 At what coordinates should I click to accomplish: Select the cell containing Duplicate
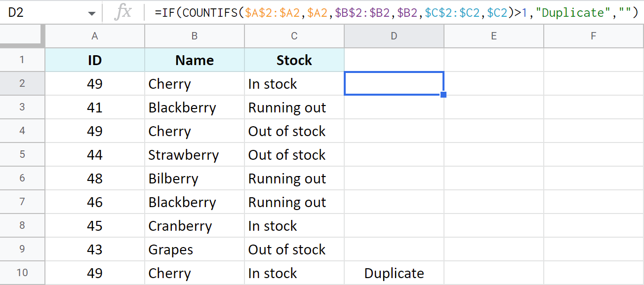tap(394, 273)
